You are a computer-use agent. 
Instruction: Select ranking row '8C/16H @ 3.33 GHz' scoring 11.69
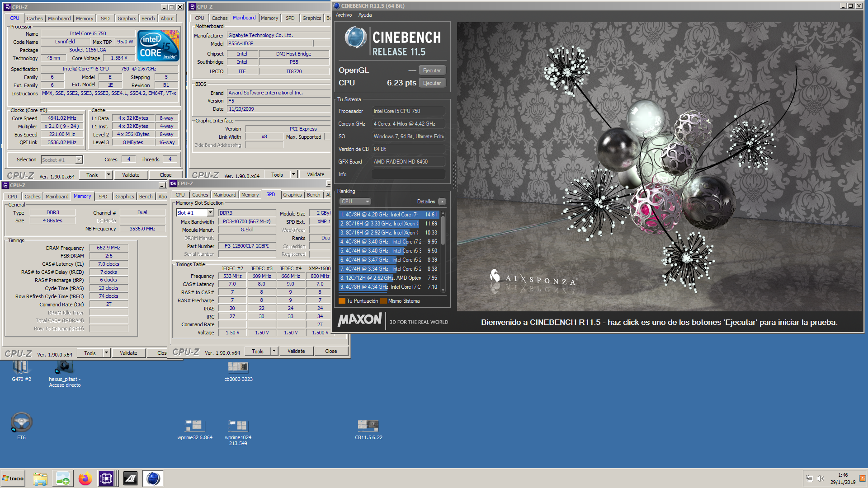[389, 224]
